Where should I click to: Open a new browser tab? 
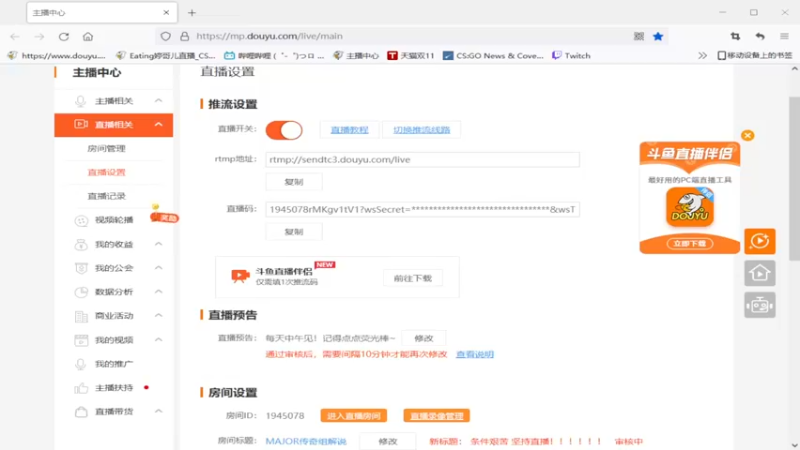coord(192,13)
